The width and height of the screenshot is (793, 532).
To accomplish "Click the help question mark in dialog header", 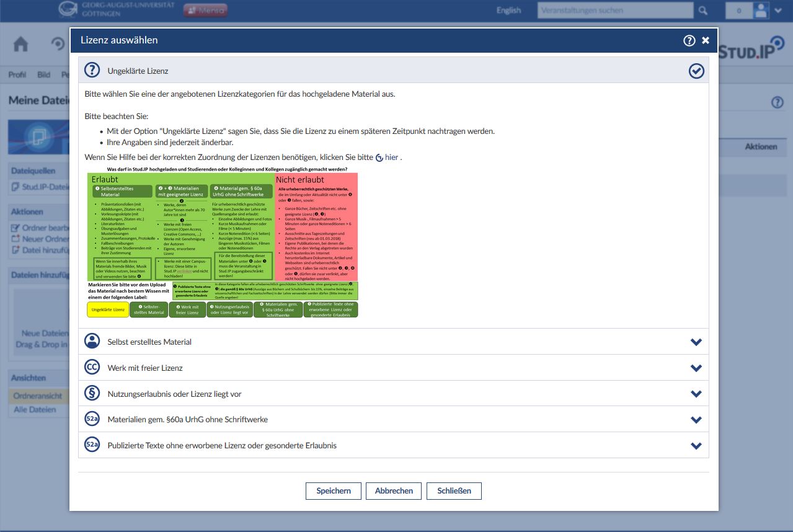I will [689, 40].
